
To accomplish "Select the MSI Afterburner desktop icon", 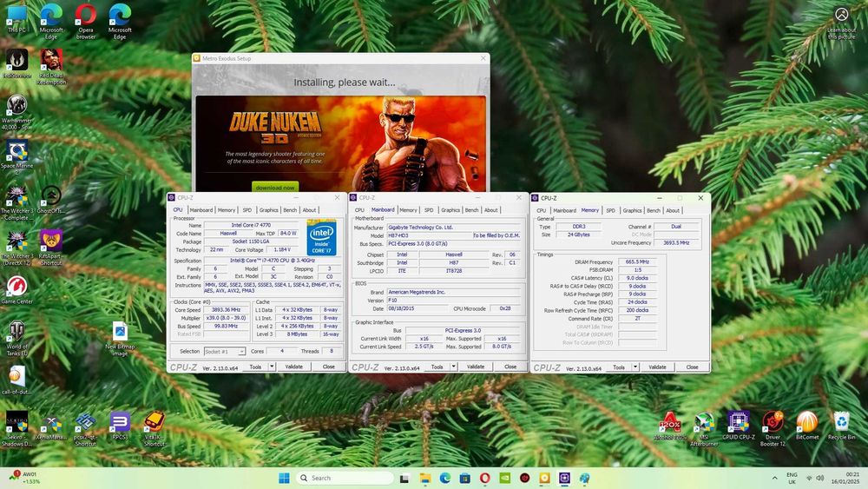I will 704,429.
